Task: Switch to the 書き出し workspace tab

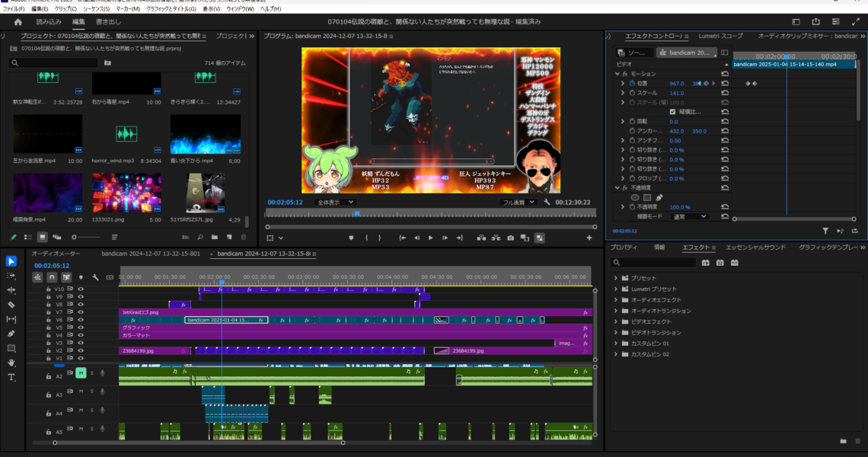Action: [x=108, y=21]
